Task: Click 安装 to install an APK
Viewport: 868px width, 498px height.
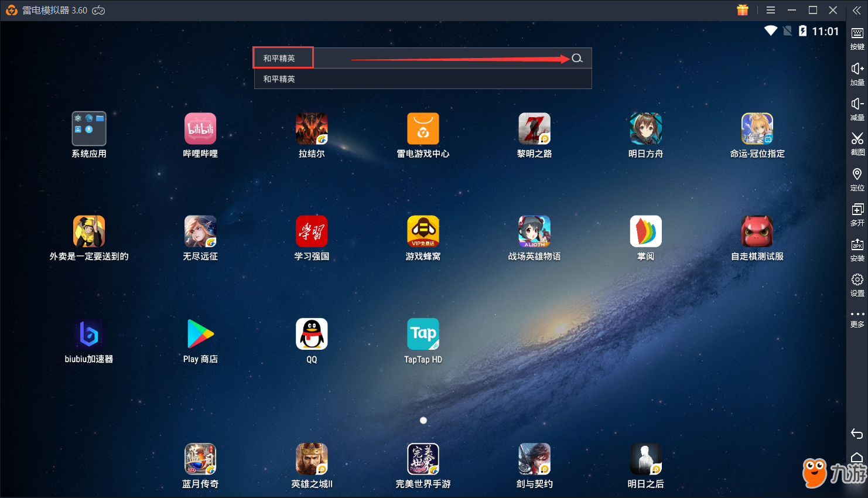Action: [x=857, y=250]
